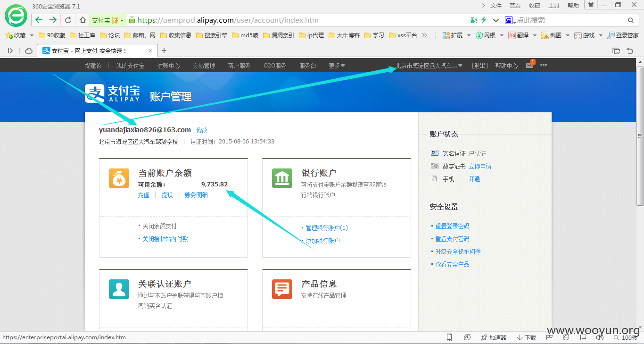
Task: Click 重置登录密码 link
Action: point(452,226)
